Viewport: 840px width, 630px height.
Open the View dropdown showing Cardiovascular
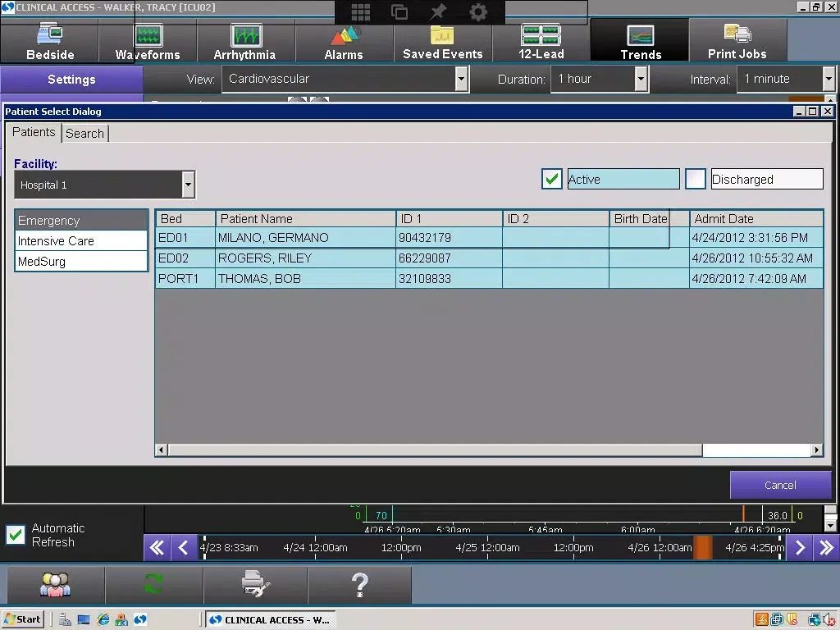click(x=345, y=79)
